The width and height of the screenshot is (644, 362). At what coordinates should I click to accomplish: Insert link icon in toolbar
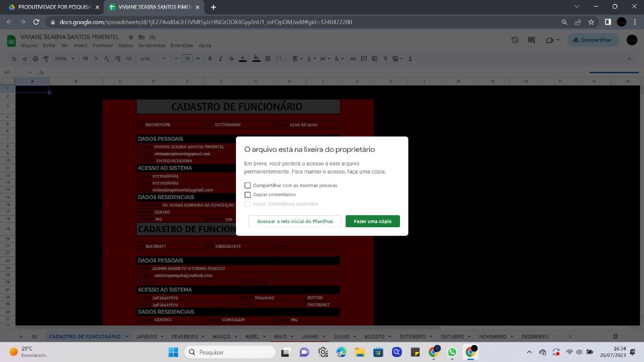point(353,59)
